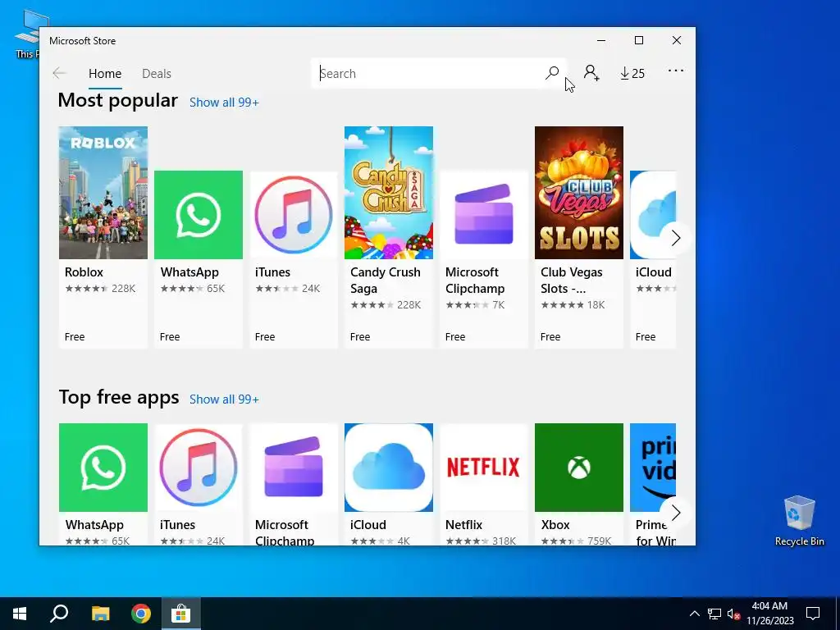Image resolution: width=840 pixels, height=630 pixels.
Task: Minimize the Microsoft Store window
Action: (x=601, y=41)
